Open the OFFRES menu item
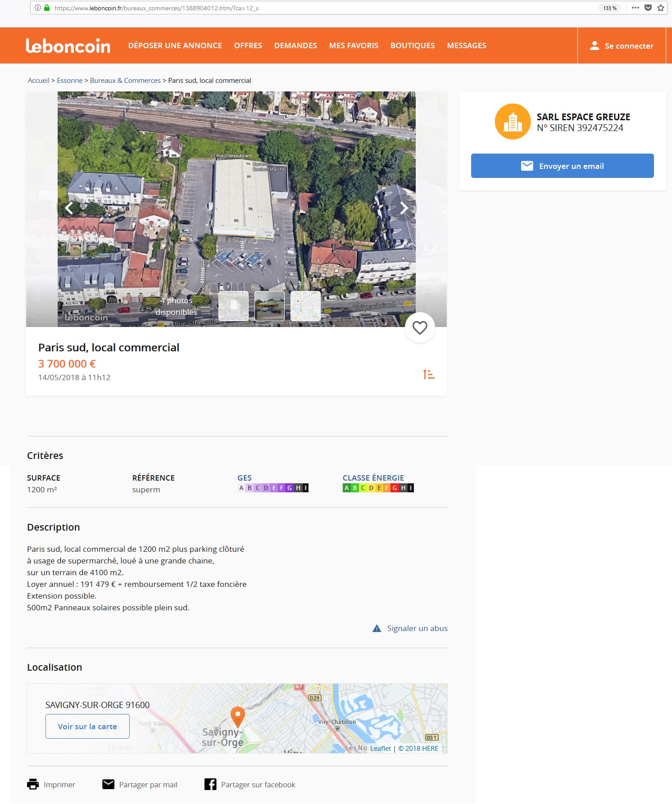The height and width of the screenshot is (804, 672). pos(248,45)
